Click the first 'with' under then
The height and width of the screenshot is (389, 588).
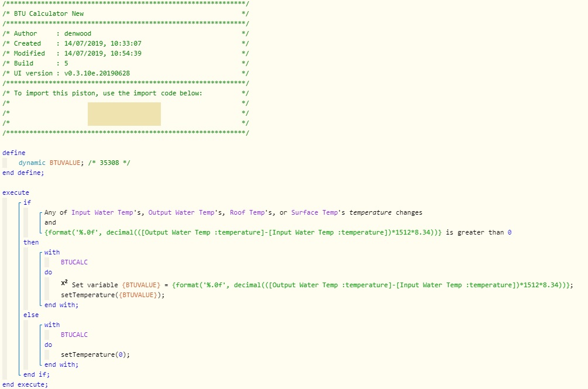[x=52, y=252]
